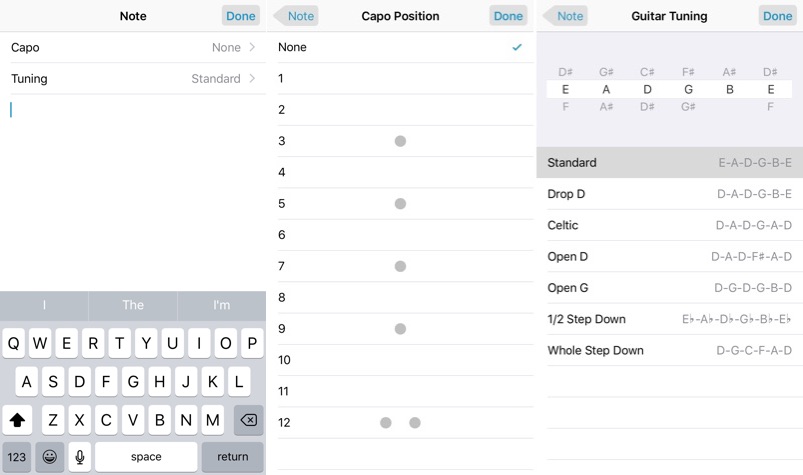Select capo position None

point(400,47)
